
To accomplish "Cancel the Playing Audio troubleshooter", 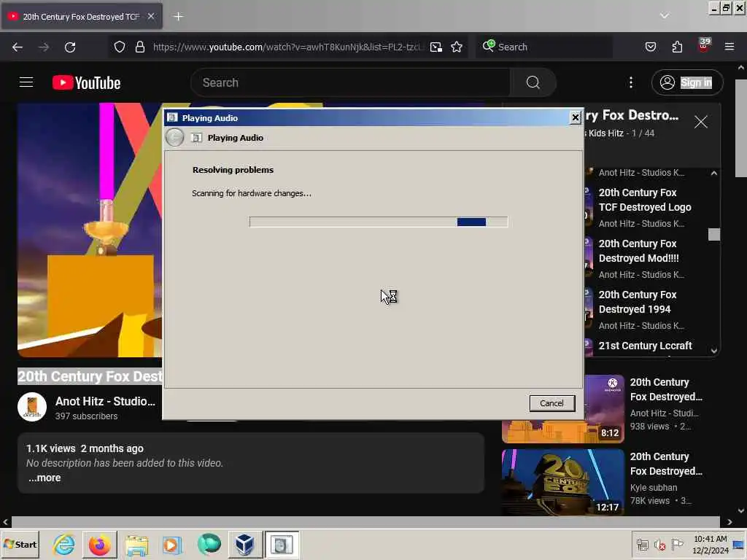I will [x=551, y=403].
